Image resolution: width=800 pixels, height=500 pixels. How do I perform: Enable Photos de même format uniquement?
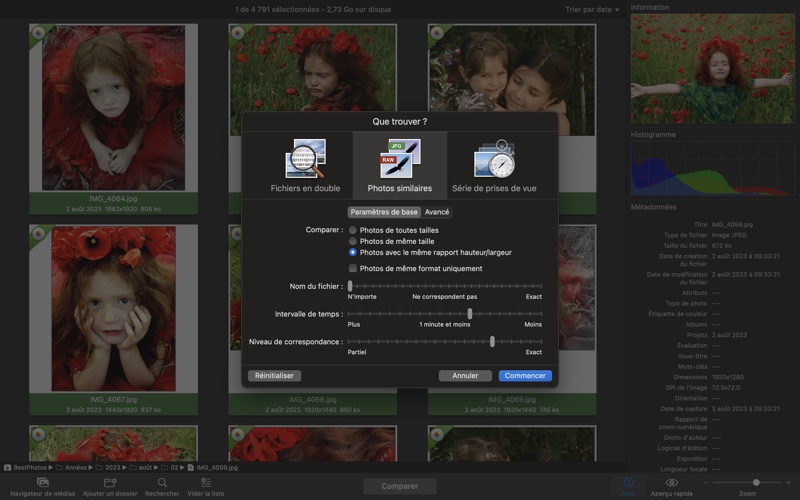(353, 268)
